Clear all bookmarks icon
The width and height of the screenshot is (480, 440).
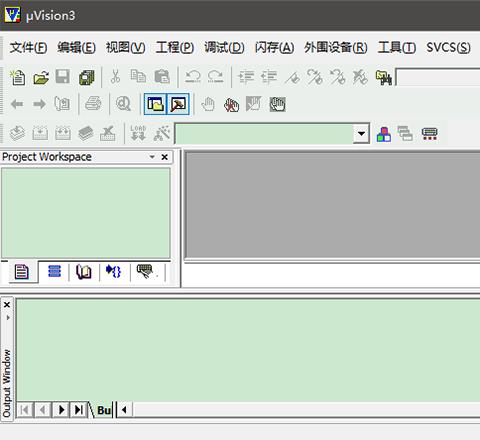pyautogui.click(x=360, y=77)
